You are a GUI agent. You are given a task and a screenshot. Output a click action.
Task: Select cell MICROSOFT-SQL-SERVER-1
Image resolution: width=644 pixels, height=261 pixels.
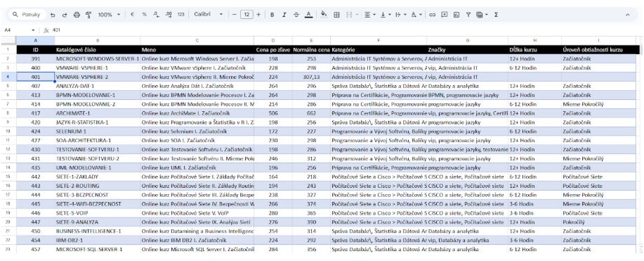98,249
